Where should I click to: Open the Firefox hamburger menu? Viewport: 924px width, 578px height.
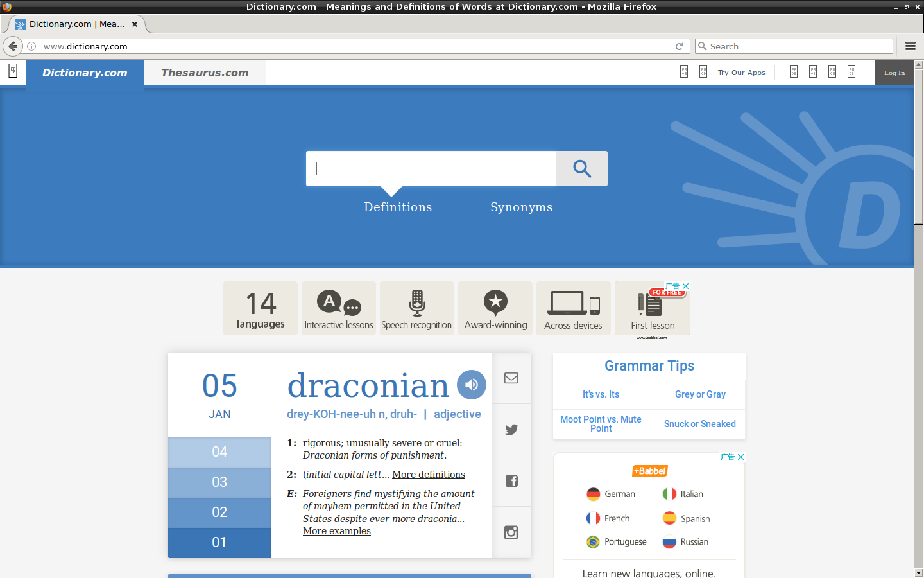pyautogui.click(x=910, y=46)
